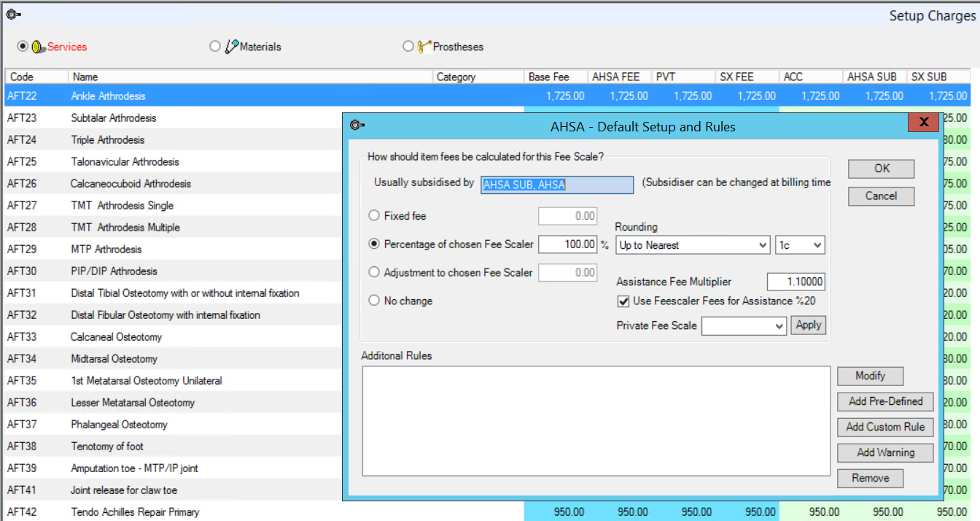Click the PVT column header
Image resolution: width=980 pixels, height=521 pixels.
(x=683, y=77)
